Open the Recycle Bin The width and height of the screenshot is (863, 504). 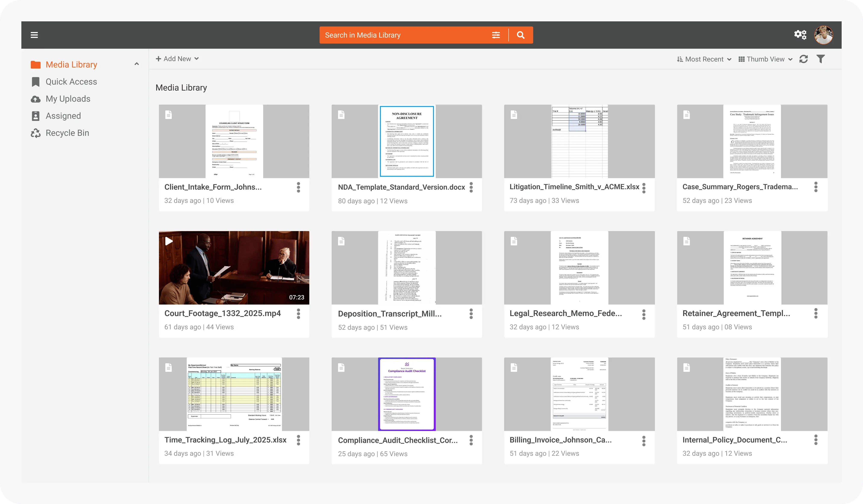68,133
